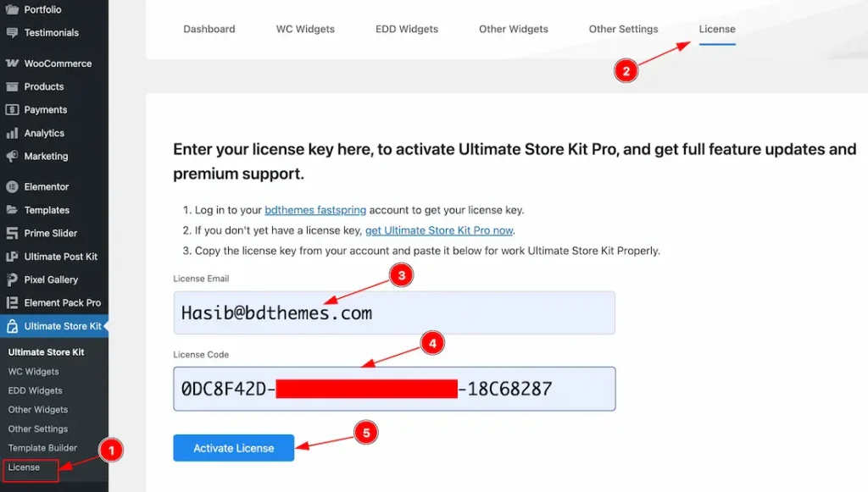Click the Products box icon
The width and height of the screenshot is (868, 492).
[x=12, y=86]
